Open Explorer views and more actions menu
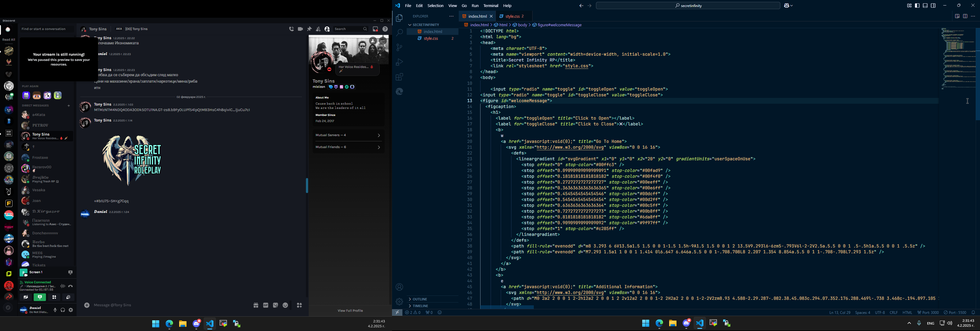980x331 pixels. (x=451, y=16)
